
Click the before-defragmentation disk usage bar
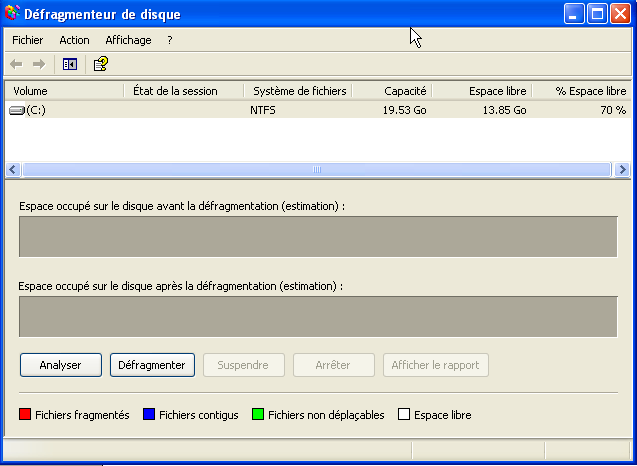[318, 237]
